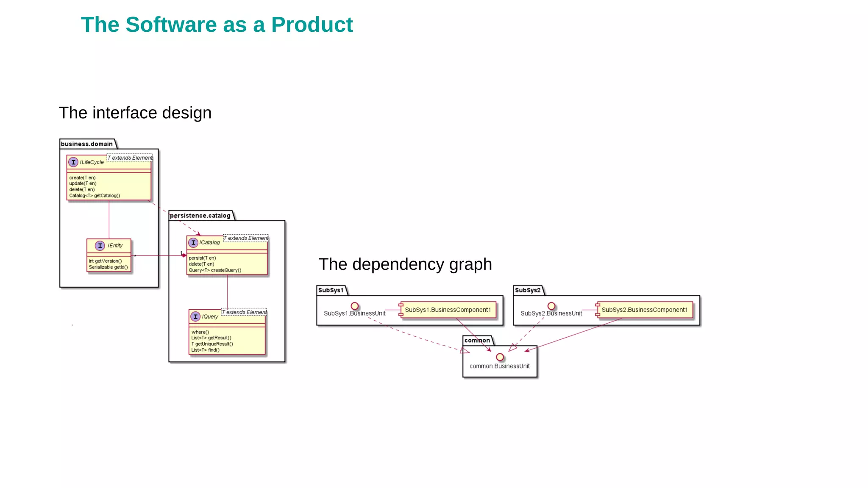This screenshot has height=488, width=868.
Task: Select the SubSys2.BusinessComponent1 component box
Action: coord(644,310)
